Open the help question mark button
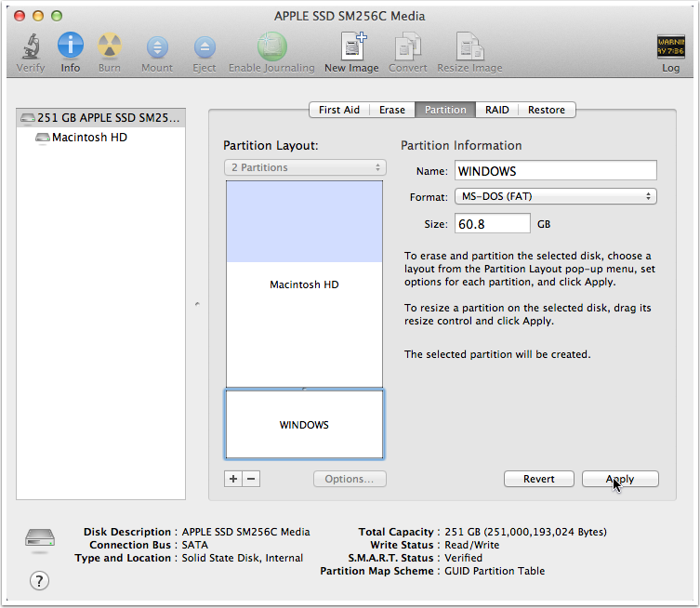This screenshot has height=608, width=700. point(39,581)
